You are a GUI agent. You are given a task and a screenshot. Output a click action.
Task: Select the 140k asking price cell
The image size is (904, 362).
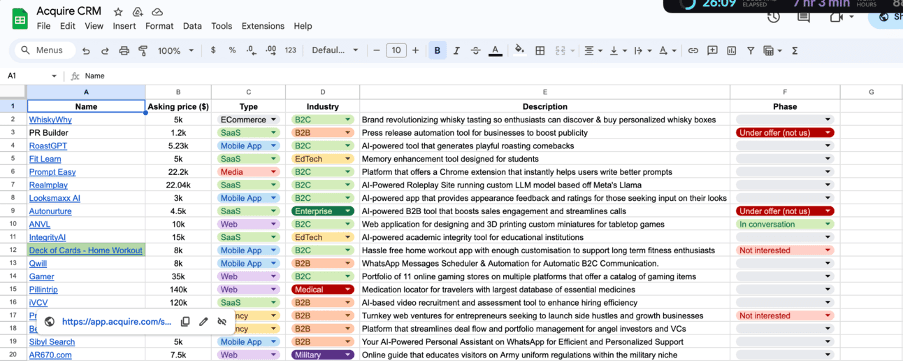[x=178, y=289]
